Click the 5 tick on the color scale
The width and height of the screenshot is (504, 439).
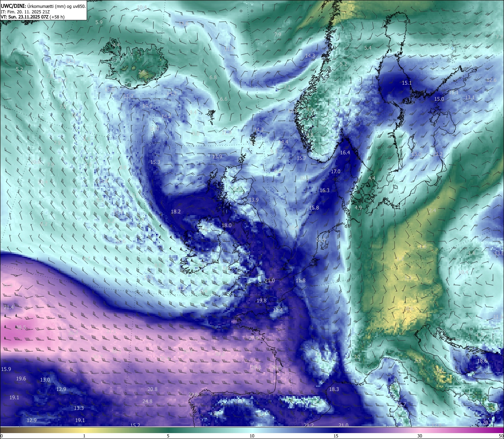coord(168,436)
